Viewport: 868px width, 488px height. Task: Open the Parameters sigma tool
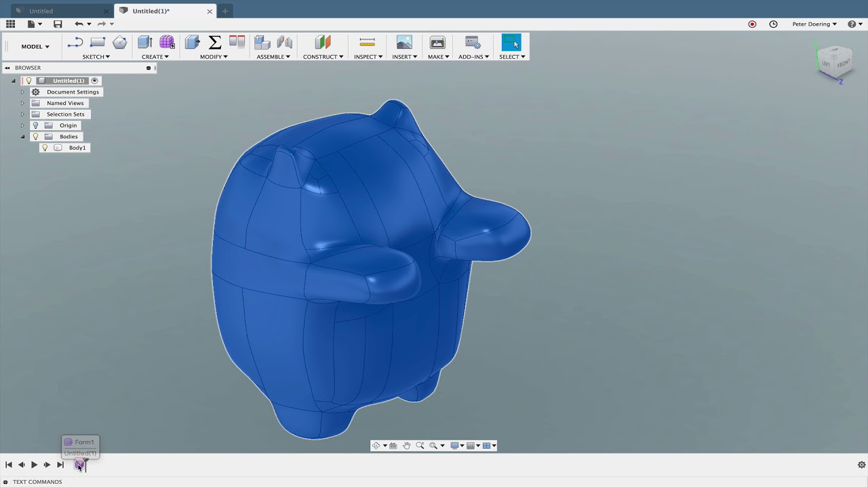pyautogui.click(x=215, y=42)
